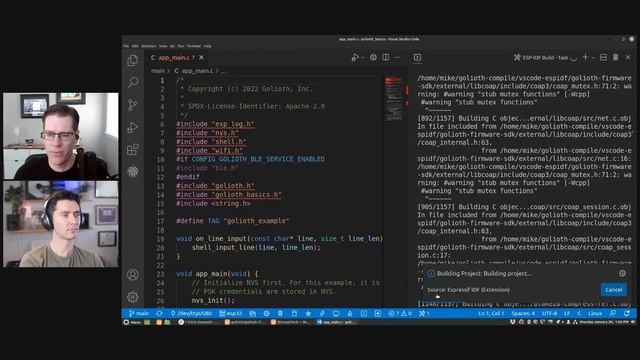
Task: Click Cancel on the Building Project notification
Action: (613, 290)
